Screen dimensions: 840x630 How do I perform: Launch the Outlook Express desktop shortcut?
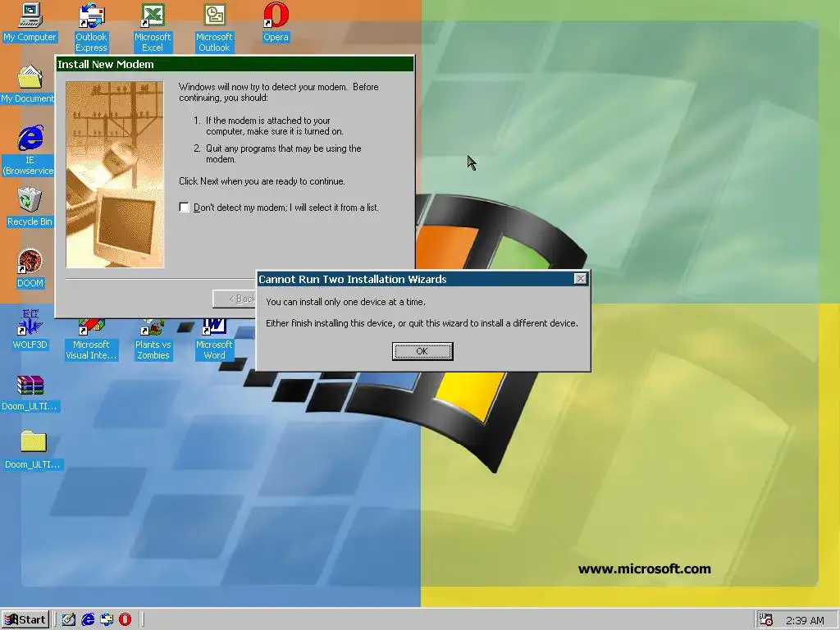[x=91, y=27]
